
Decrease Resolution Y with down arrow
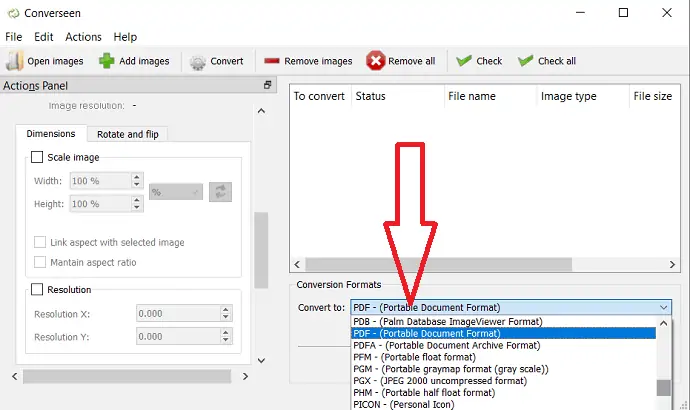pyautogui.click(x=226, y=340)
